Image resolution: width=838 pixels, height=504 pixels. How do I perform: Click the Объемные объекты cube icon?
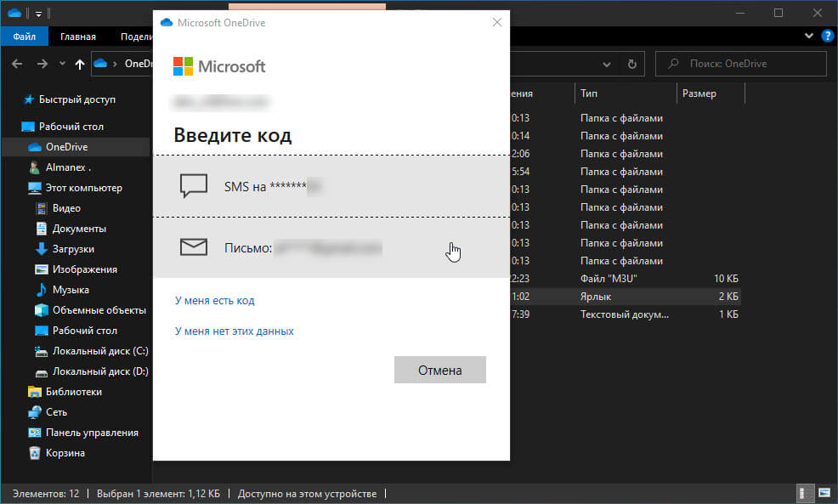pos(42,310)
